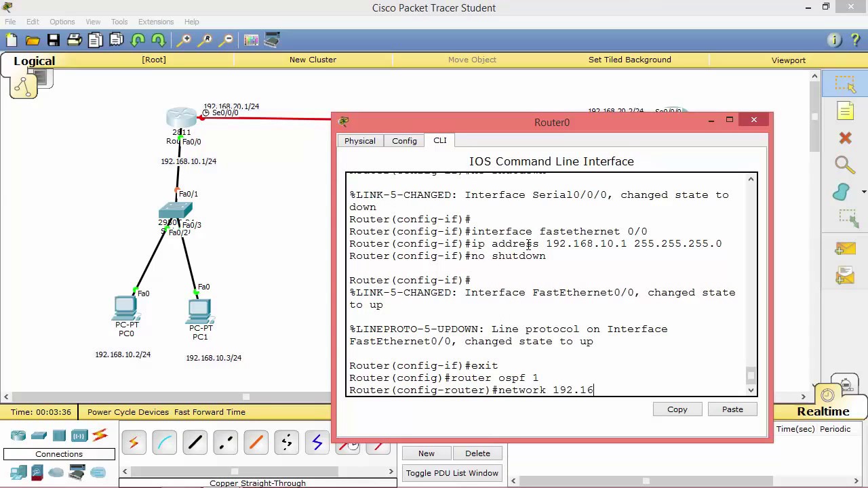This screenshot has height=488, width=868.
Task: Click New scenario button
Action: [x=427, y=453]
